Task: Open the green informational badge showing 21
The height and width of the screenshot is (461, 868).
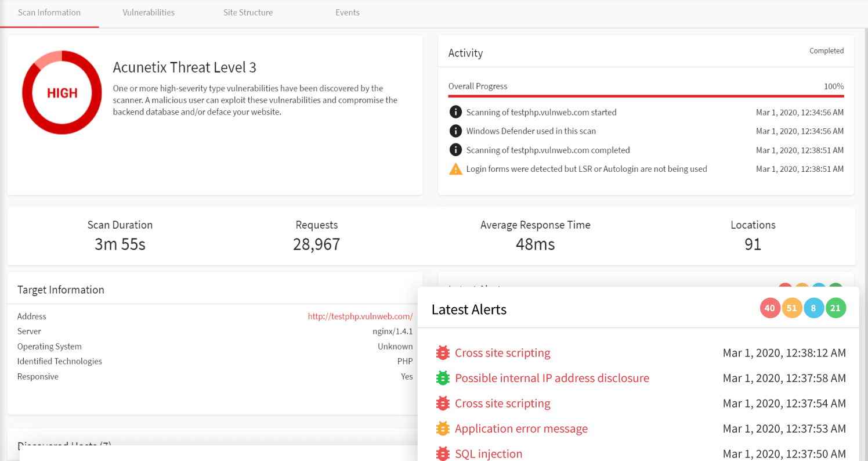Action: [836, 308]
